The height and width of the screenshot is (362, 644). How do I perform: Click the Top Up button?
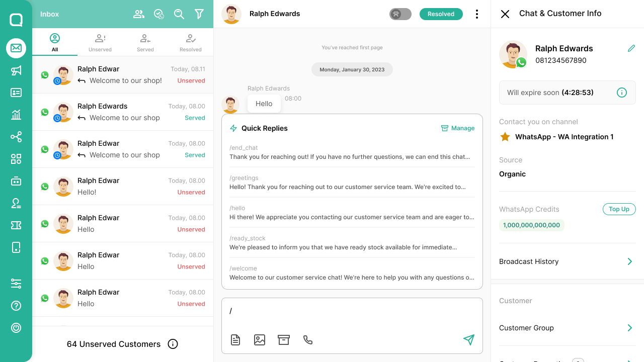tap(619, 209)
